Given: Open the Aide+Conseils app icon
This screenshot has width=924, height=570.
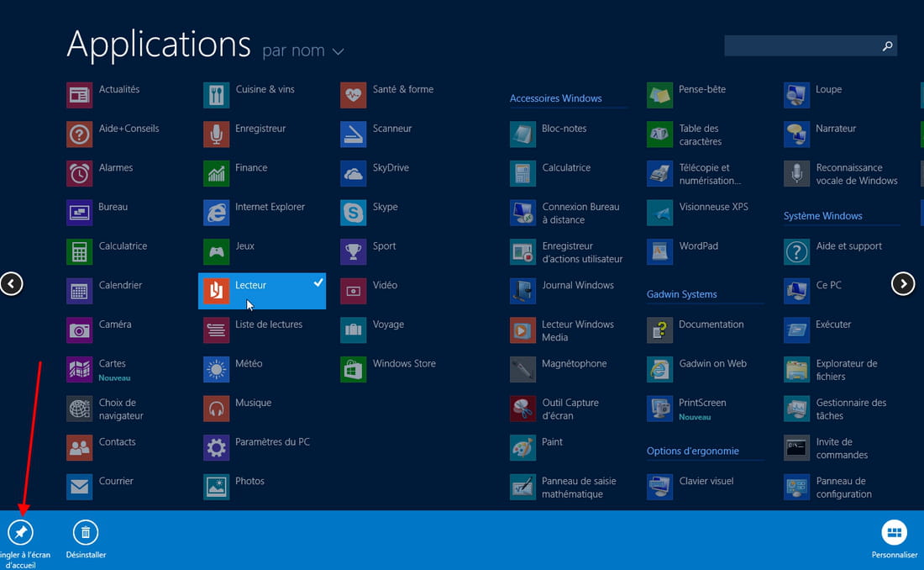Looking at the screenshot, I should [79, 134].
